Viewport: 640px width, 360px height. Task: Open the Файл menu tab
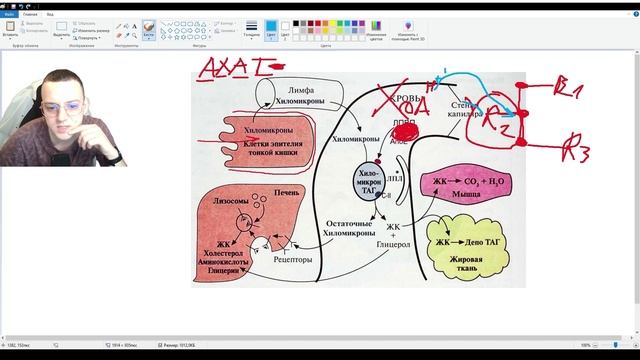point(9,14)
